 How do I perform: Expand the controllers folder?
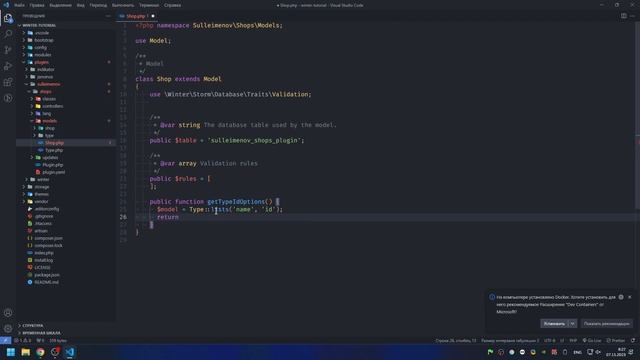coord(52,106)
